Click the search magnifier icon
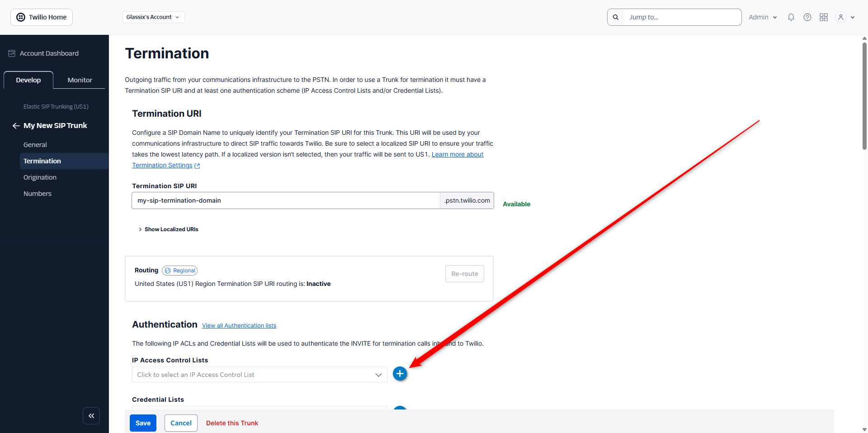 pyautogui.click(x=616, y=17)
